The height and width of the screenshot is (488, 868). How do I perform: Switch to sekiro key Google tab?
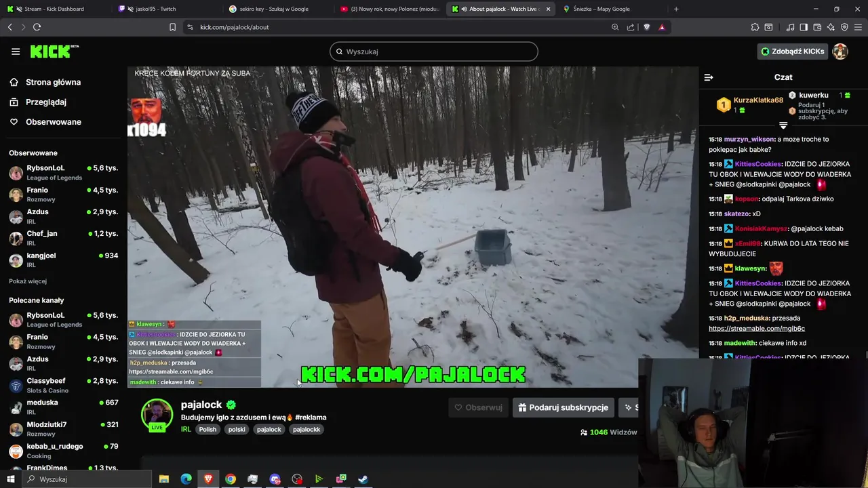coord(278,9)
